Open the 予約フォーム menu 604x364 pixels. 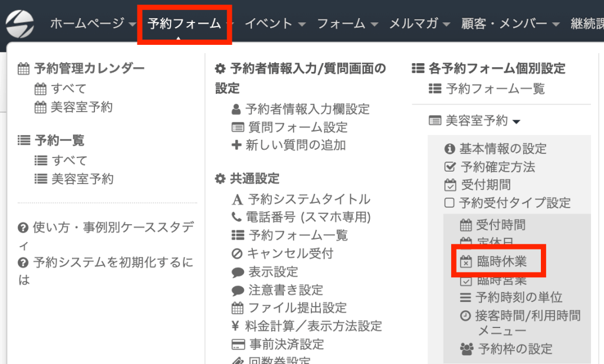(x=185, y=24)
